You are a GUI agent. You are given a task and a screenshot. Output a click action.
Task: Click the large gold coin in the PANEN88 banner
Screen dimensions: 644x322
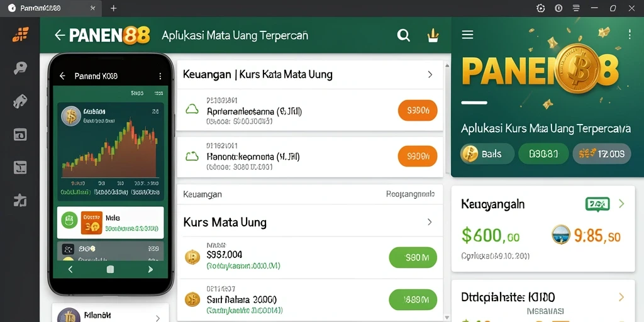[579, 68]
